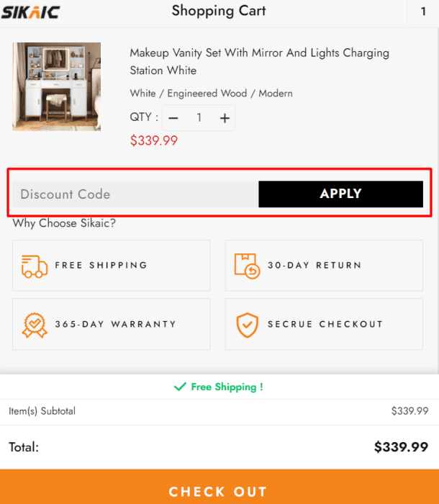Screen dimensions: 439x504
Task: Decrease quantity with minus button
Action: 173,118
